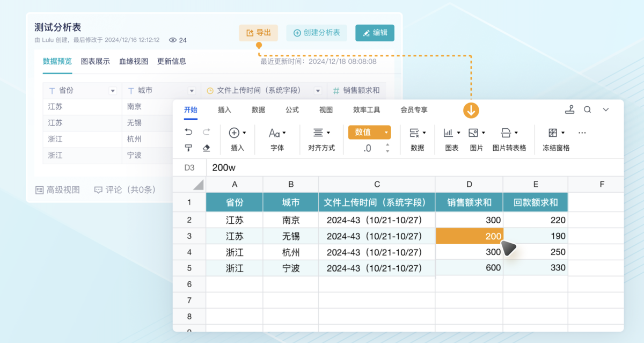Switch to the 公式 ribbon tab

292,110
